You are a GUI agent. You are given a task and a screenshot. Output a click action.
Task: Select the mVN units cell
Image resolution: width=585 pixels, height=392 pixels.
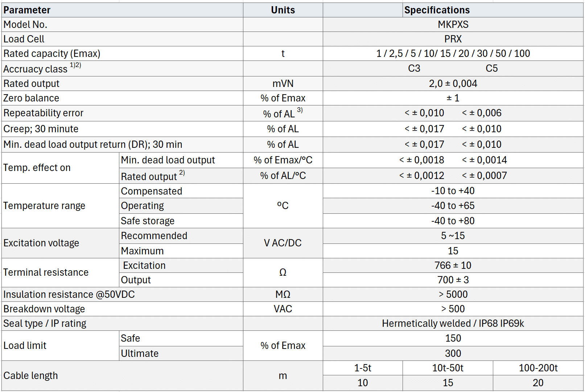click(x=283, y=84)
